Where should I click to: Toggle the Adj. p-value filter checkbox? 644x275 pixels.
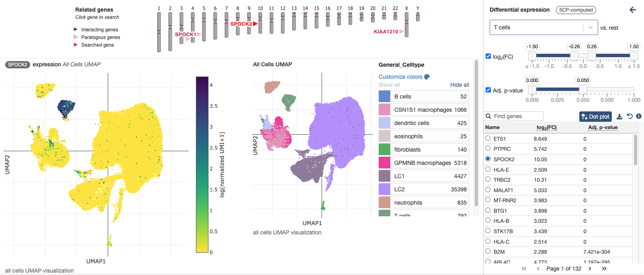tap(488, 90)
